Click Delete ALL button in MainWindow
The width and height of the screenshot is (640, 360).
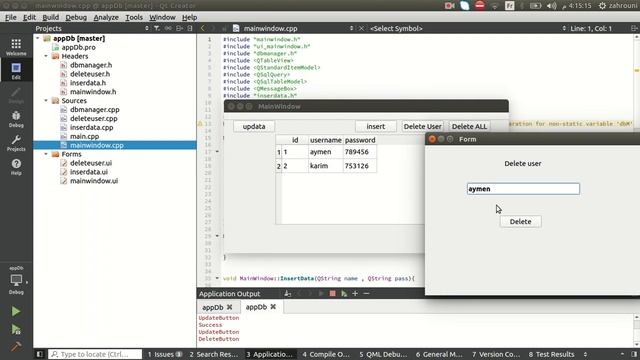[x=469, y=127]
